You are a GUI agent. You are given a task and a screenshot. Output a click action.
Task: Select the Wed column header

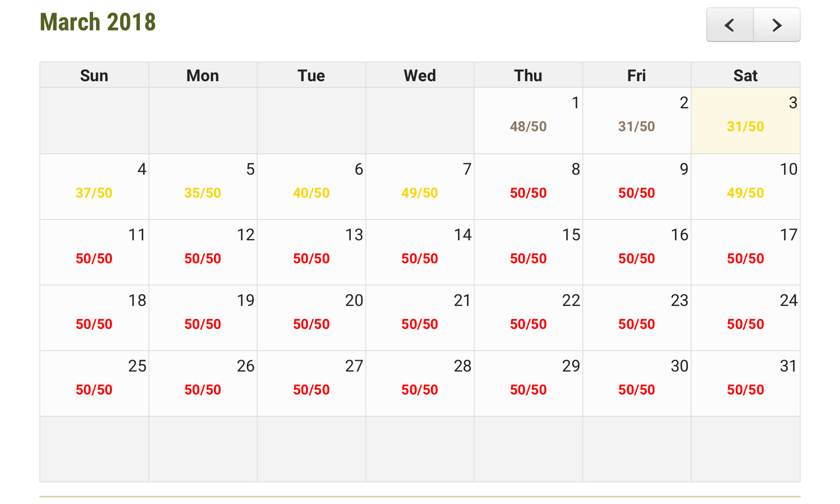point(420,76)
